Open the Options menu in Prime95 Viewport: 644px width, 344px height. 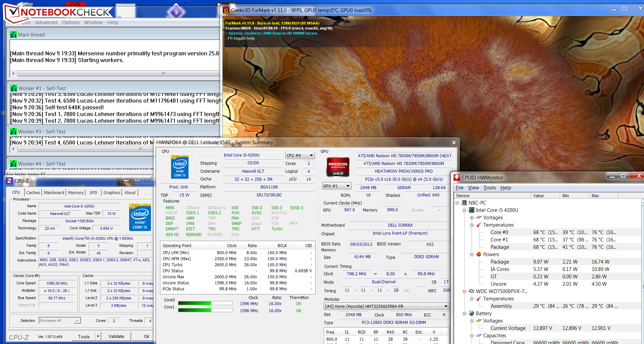(x=71, y=22)
